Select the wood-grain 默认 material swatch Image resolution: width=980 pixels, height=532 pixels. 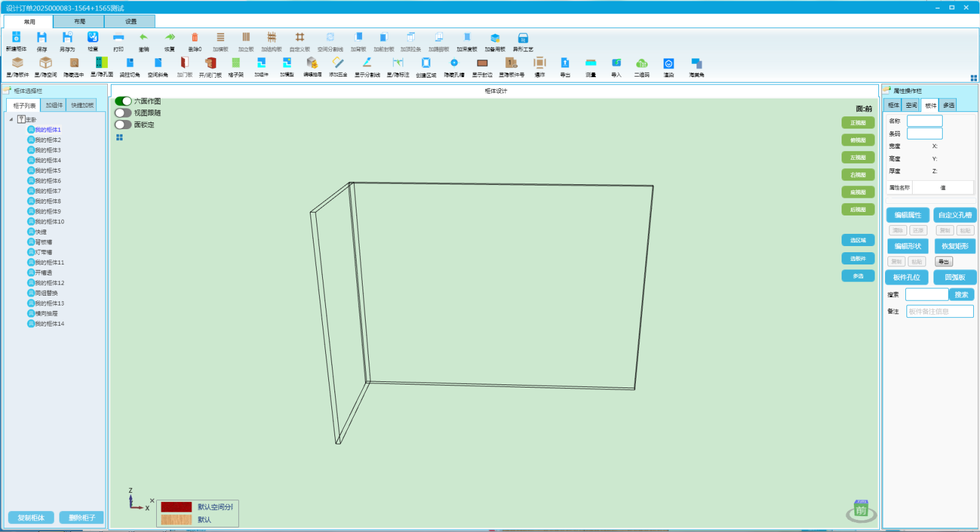(176, 520)
